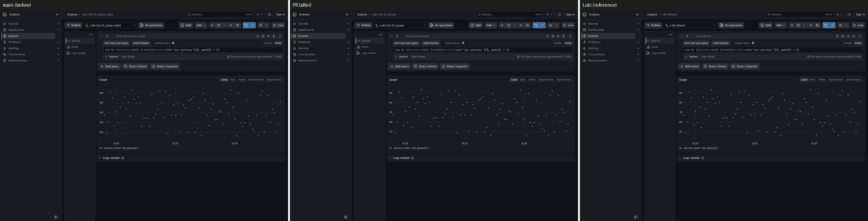Image resolution: width=868 pixels, height=221 pixels.
Task: Click Logs sample info icon in PR (after) panel
Action: [413, 158]
